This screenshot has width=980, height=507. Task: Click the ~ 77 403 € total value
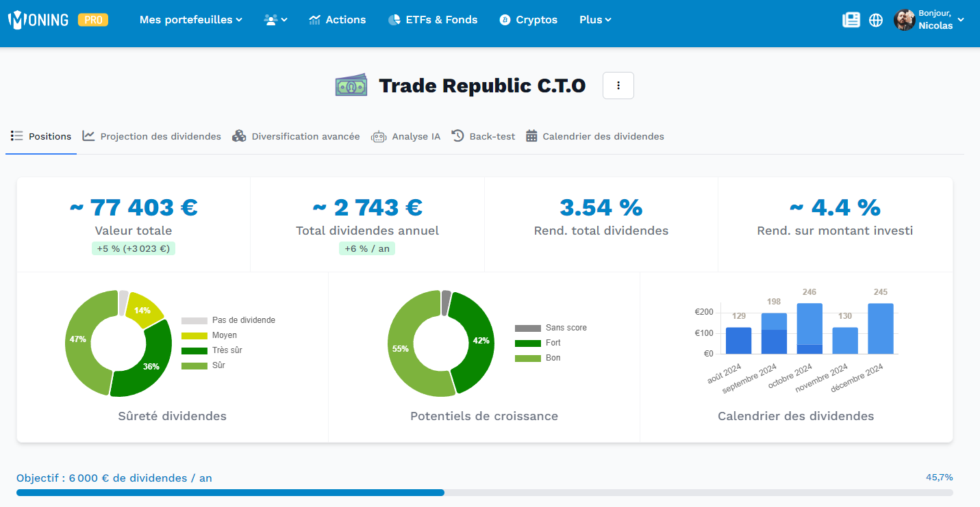click(134, 207)
